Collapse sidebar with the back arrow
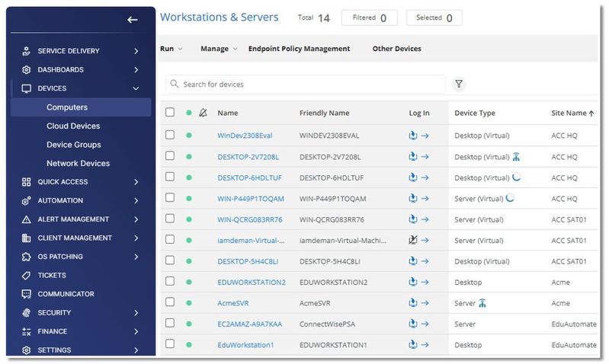 tap(133, 20)
